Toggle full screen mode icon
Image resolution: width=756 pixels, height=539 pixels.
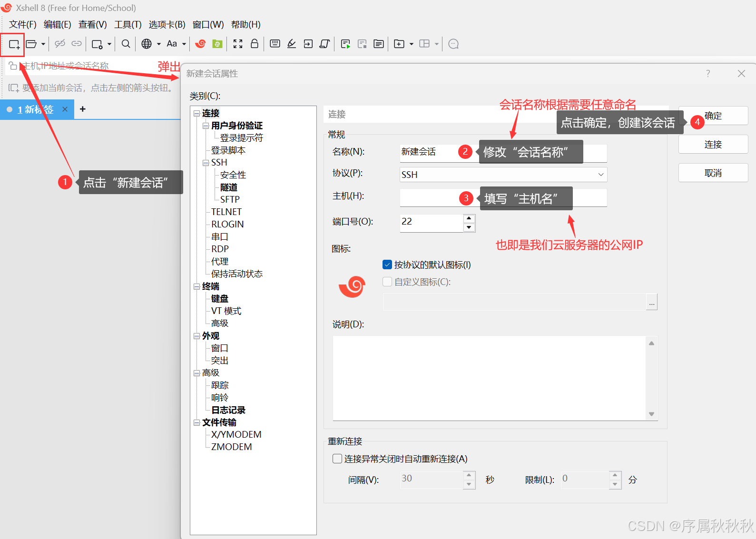(238, 44)
